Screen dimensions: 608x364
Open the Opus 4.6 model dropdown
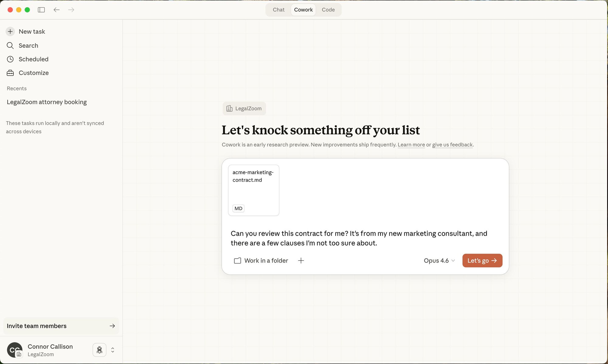pos(439,261)
